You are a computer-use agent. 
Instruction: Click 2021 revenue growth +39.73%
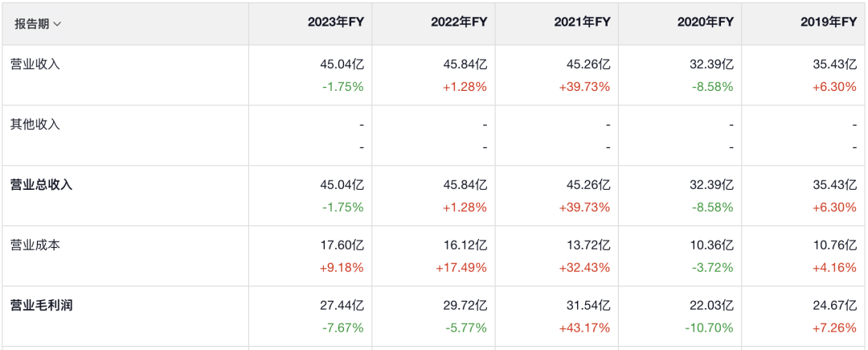coord(583,87)
